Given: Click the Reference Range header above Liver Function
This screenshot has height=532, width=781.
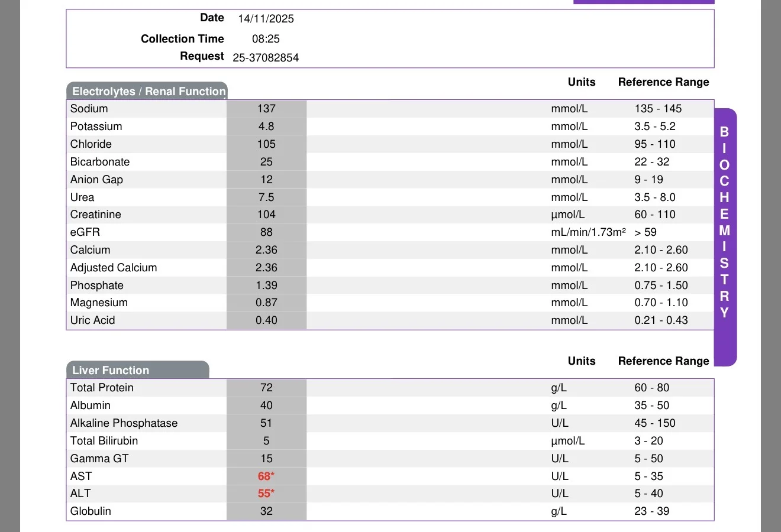Looking at the screenshot, I should 663,361.
